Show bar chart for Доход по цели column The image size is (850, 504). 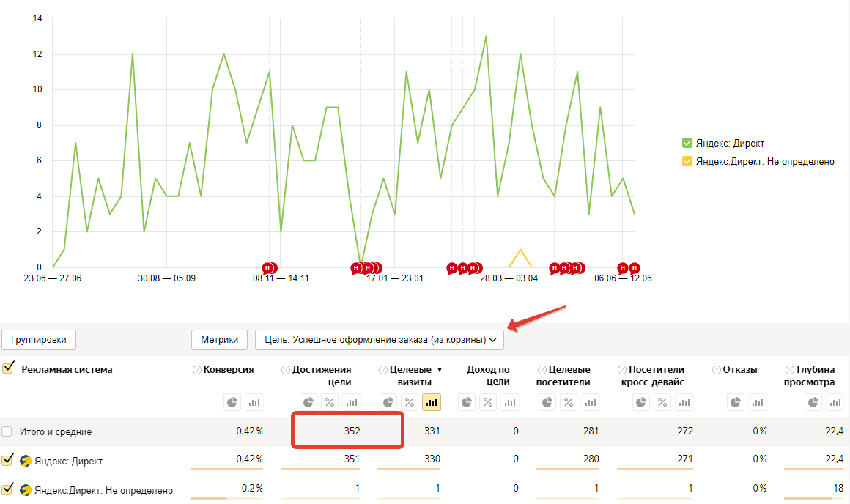[x=510, y=402]
